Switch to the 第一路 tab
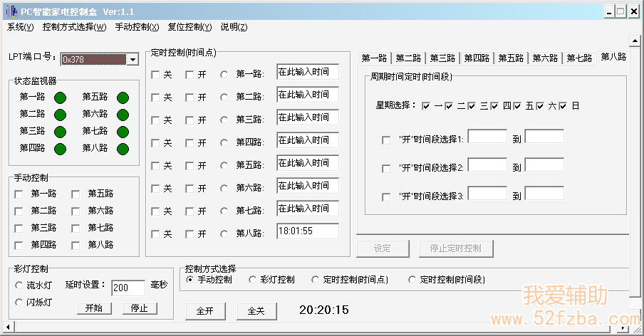This screenshot has width=644, height=336. (374, 58)
